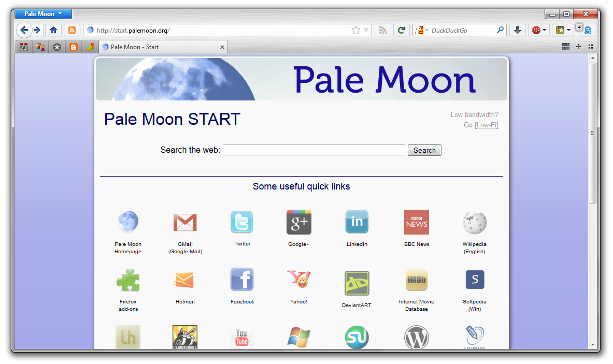Select the Pale Moon - Start tab
The height and width of the screenshot is (364, 613).
[163, 47]
